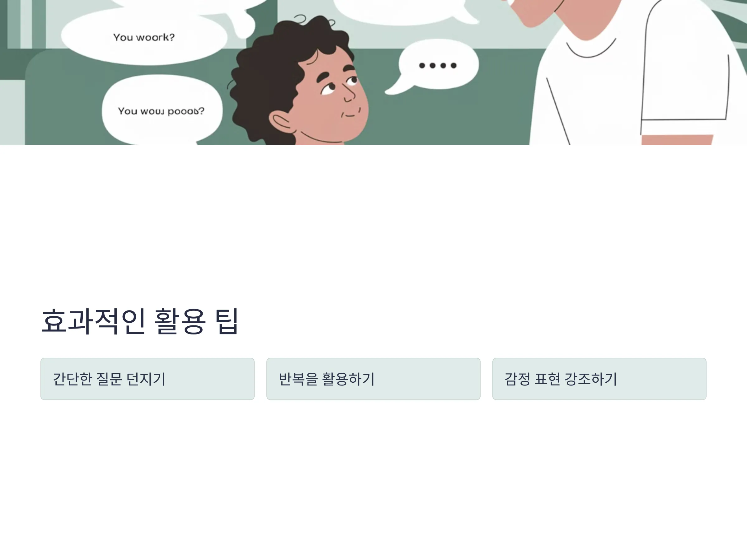
Task: Open the "간단한 질문 던지기" tip card
Action: click(147, 379)
